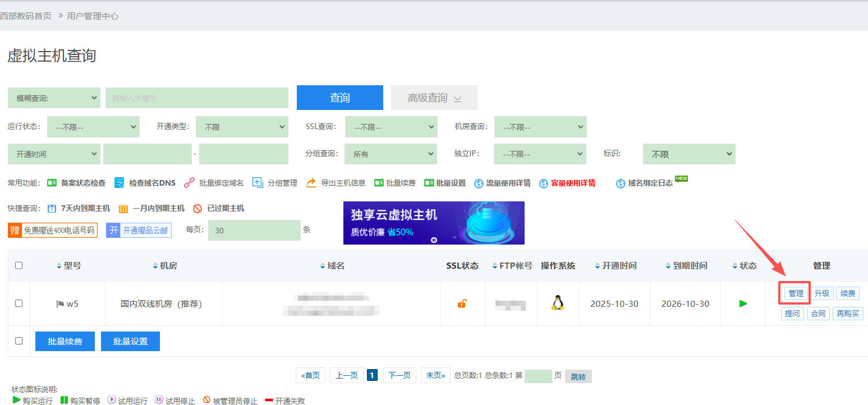Click the 请输入关键字 search field
The width and height of the screenshot is (868, 405).
[197, 98]
